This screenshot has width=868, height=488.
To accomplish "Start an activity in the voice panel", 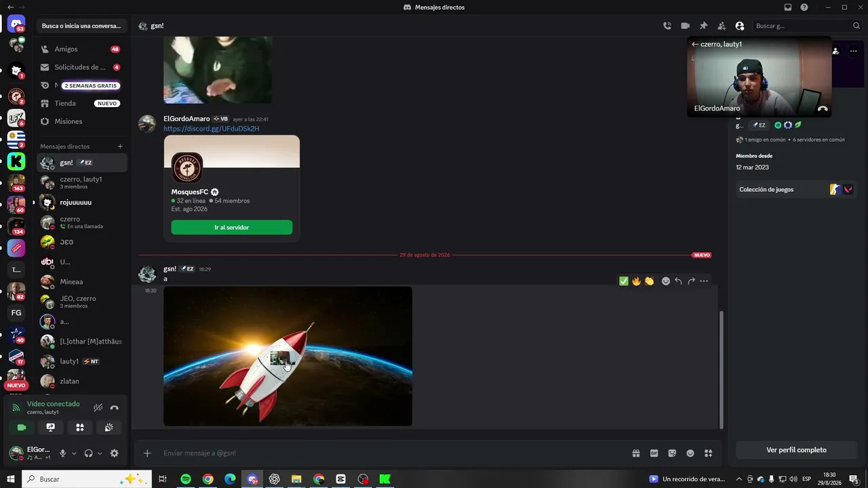I will tap(80, 428).
